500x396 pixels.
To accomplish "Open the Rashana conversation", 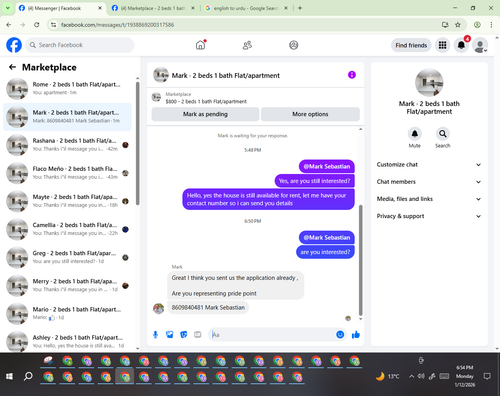I will pyautogui.click(x=67, y=145).
